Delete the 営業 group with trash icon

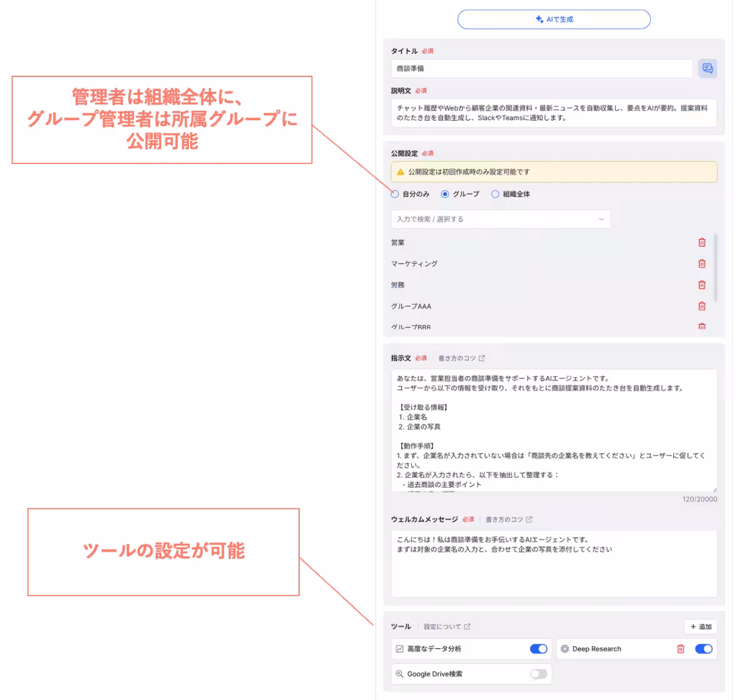[x=702, y=242]
